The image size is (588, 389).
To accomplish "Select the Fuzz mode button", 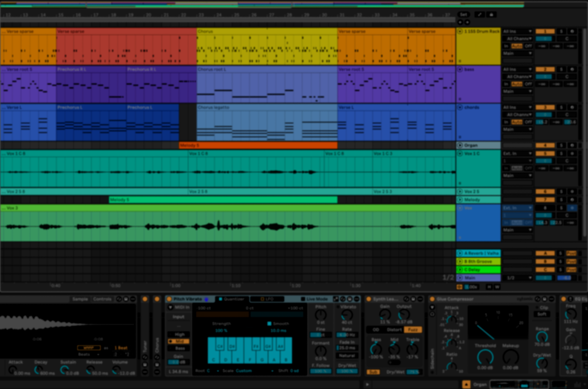I will pos(413,330).
